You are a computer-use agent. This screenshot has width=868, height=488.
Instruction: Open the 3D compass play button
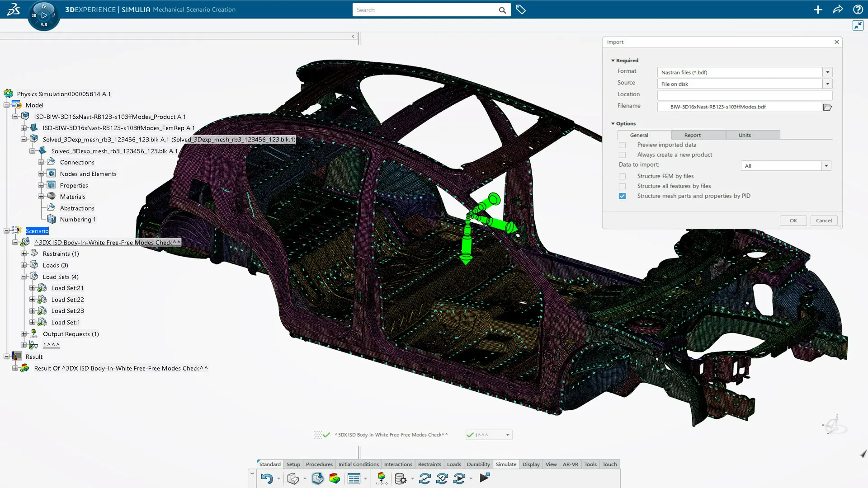coord(44,15)
